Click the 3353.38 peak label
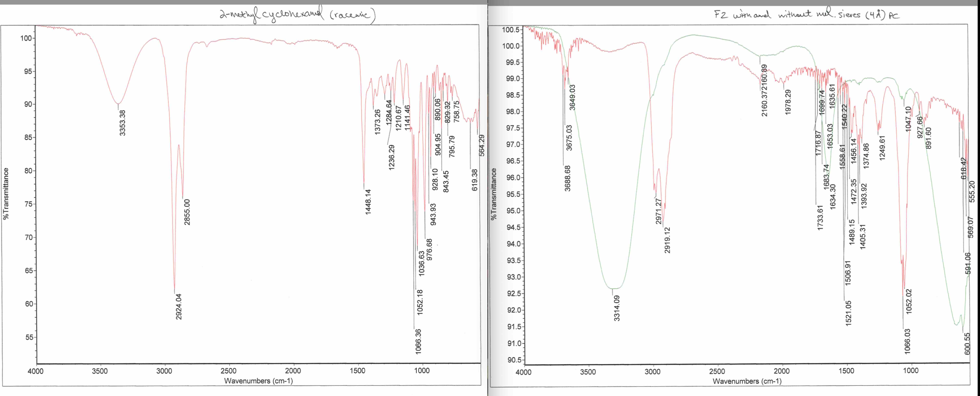The height and width of the screenshot is (396, 980). point(123,123)
